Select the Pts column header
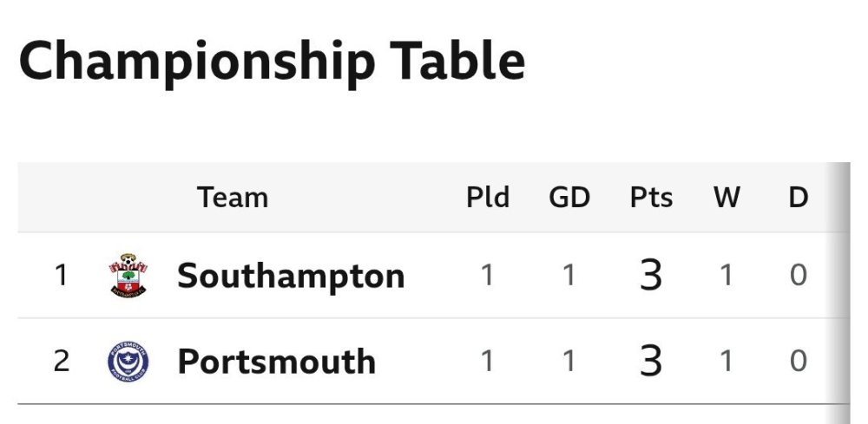 click(651, 198)
